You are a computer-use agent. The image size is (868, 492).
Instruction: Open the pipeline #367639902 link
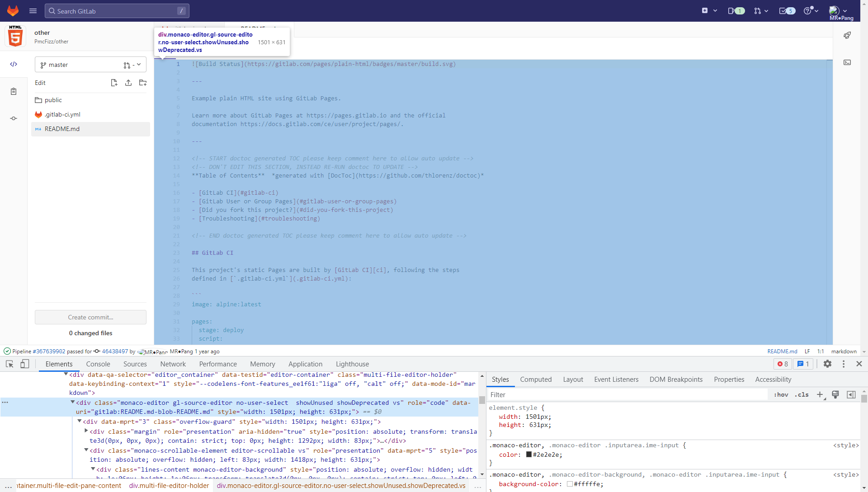[49, 351]
